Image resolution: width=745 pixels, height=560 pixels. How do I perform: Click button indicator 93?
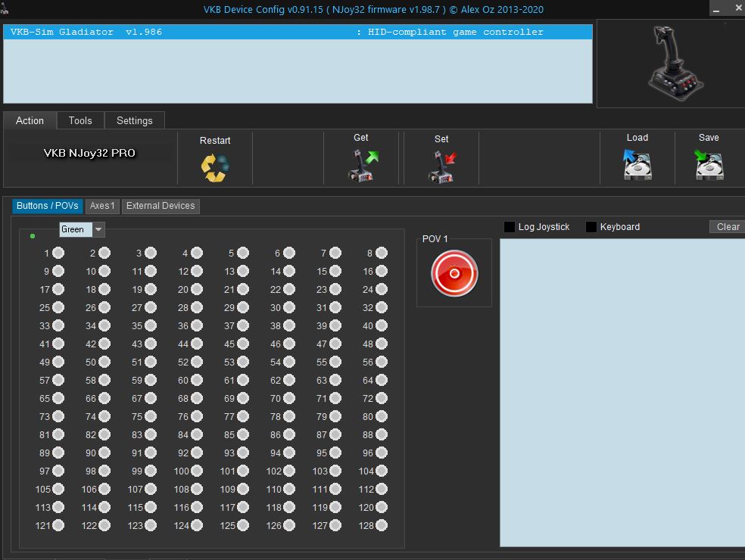(243, 453)
